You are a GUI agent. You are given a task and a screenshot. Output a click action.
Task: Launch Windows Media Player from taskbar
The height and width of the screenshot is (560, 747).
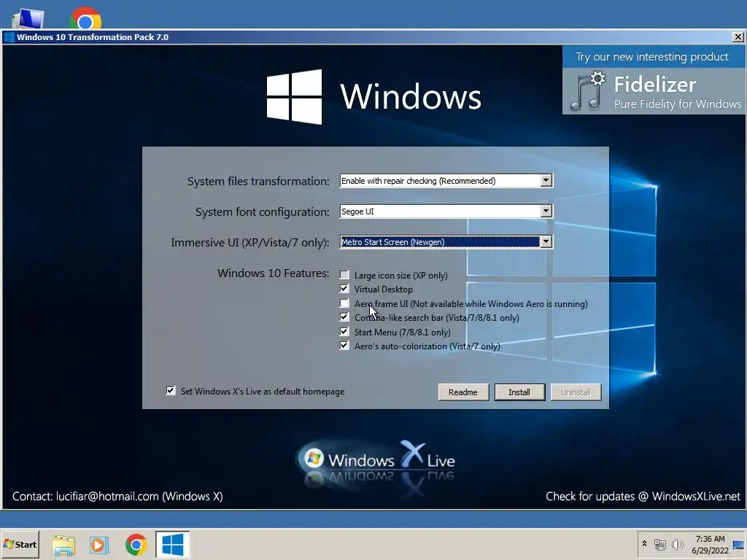(99, 545)
